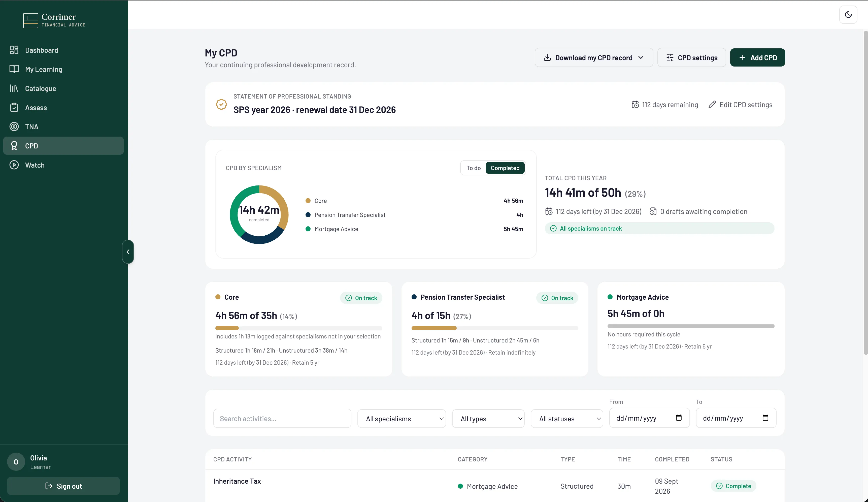Go to My Learning page
Screen dimensions: 868x502
click(x=63, y=69)
